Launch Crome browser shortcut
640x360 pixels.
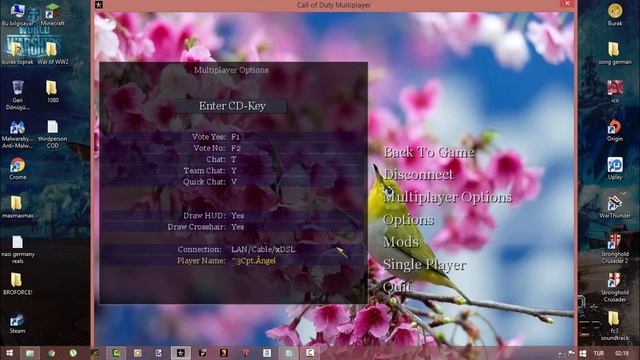tap(17, 168)
